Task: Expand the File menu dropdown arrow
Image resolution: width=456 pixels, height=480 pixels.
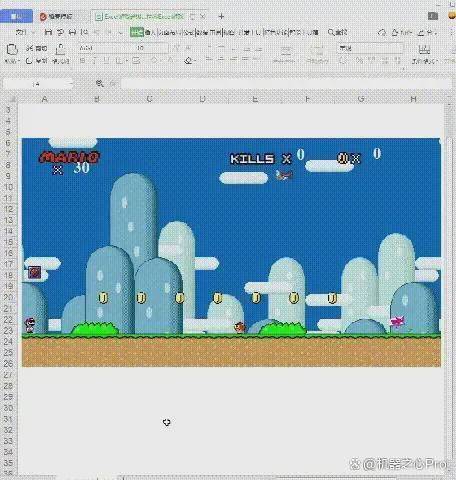Action: coord(33,33)
